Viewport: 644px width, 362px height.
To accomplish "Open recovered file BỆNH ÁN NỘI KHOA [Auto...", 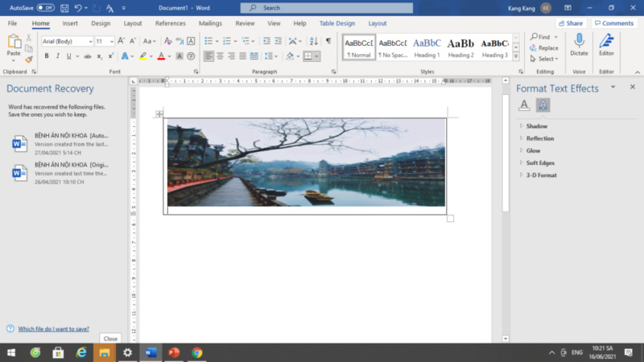I will [x=60, y=144].
